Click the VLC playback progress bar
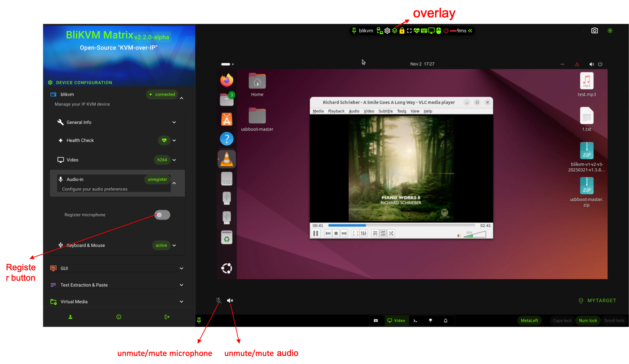Viewport: 629px width, 364px height. (x=401, y=225)
